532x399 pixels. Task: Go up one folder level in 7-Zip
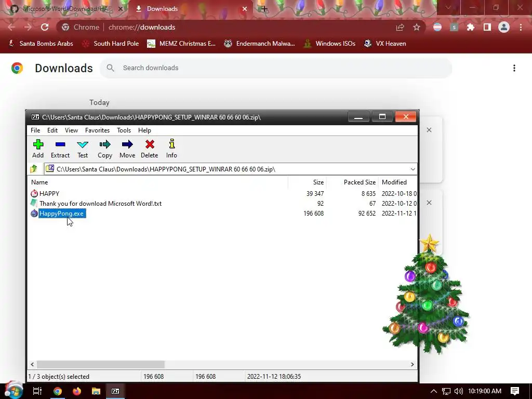coord(34,169)
